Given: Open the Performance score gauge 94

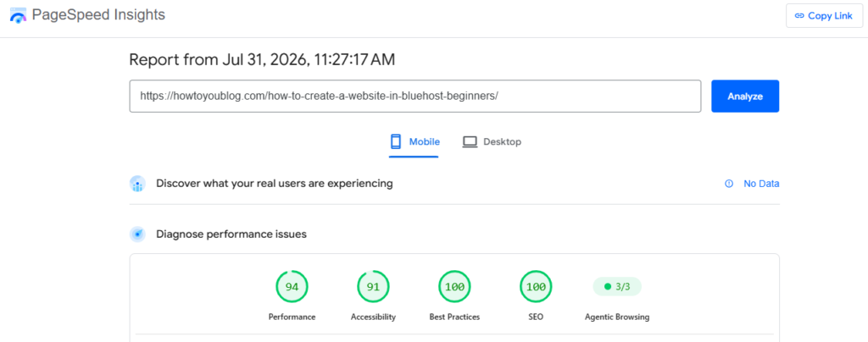Looking at the screenshot, I should 292,287.
